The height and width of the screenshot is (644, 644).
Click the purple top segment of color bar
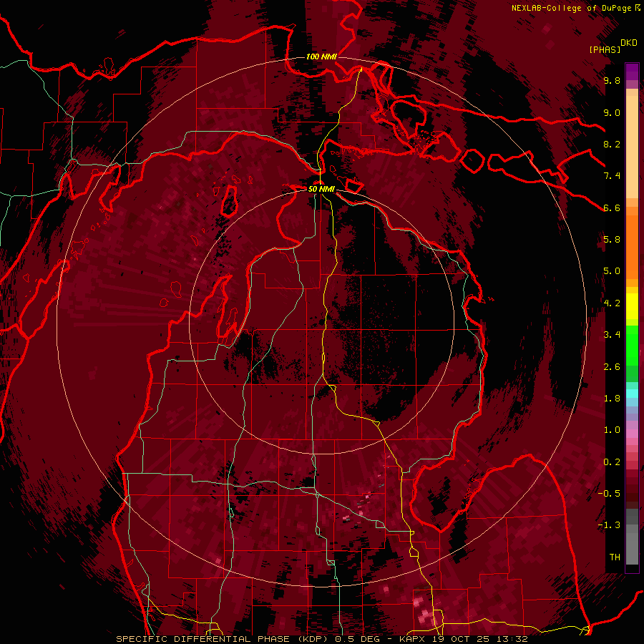(x=632, y=72)
